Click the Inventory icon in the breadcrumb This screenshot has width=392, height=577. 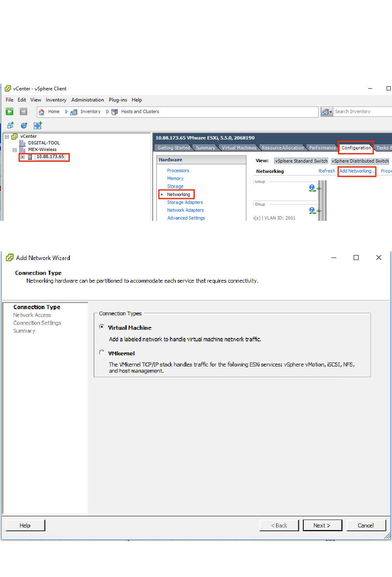(x=73, y=112)
